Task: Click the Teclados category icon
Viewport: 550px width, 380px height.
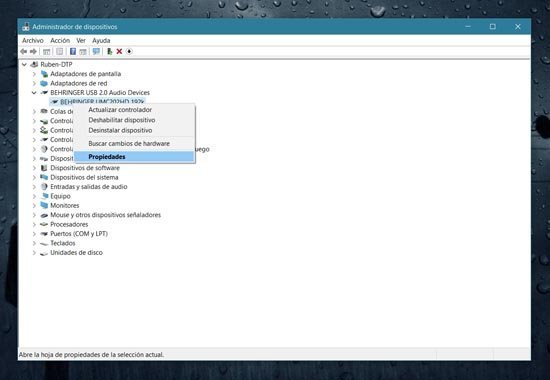Action: click(44, 243)
